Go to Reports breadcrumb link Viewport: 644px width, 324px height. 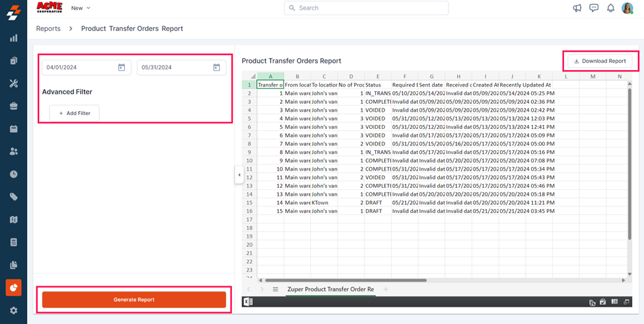tap(48, 28)
